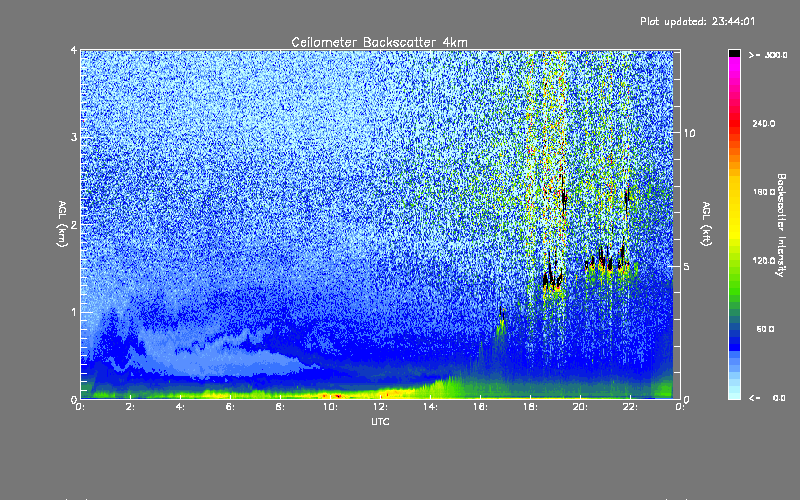
Task: Click the '2' tick on the km axis
Action: click(74, 224)
